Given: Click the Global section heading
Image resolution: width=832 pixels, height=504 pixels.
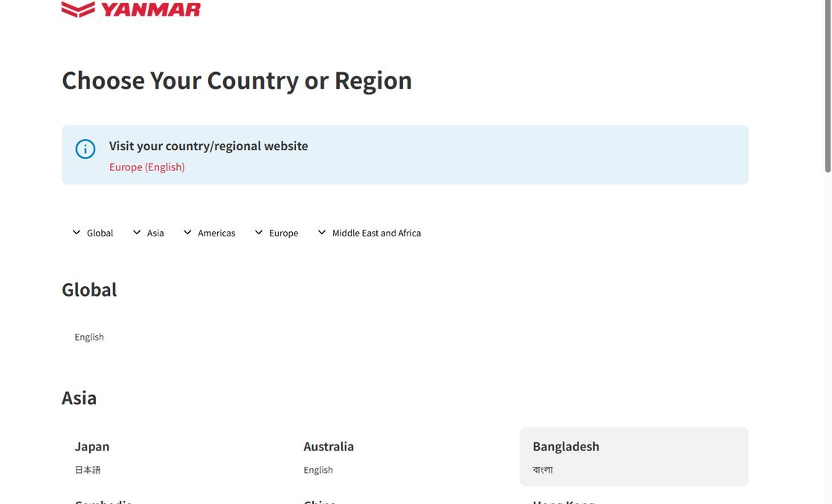Looking at the screenshot, I should point(89,290).
